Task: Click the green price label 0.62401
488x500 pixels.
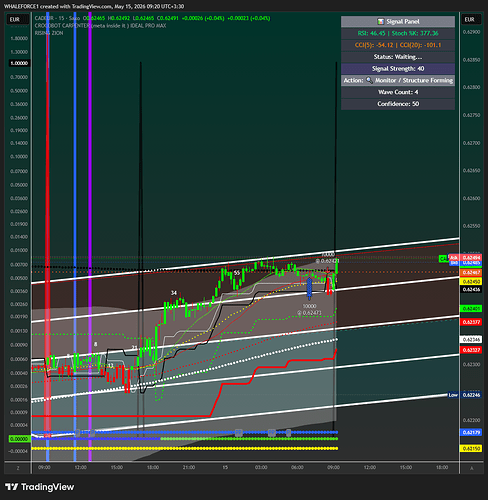Action: [470, 309]
